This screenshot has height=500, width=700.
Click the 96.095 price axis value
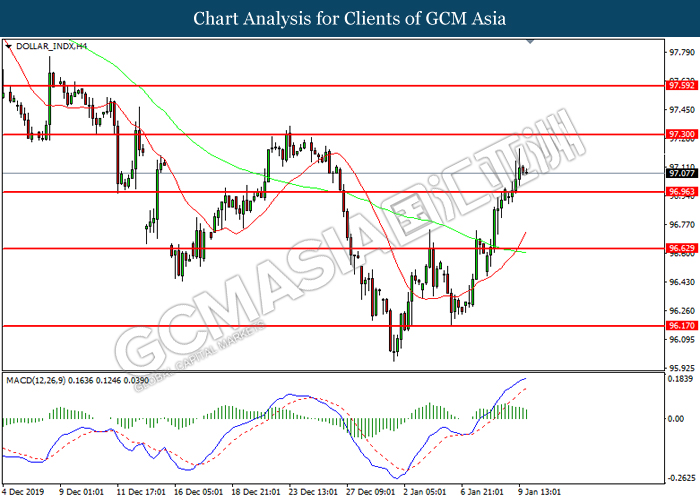[682, 340]
